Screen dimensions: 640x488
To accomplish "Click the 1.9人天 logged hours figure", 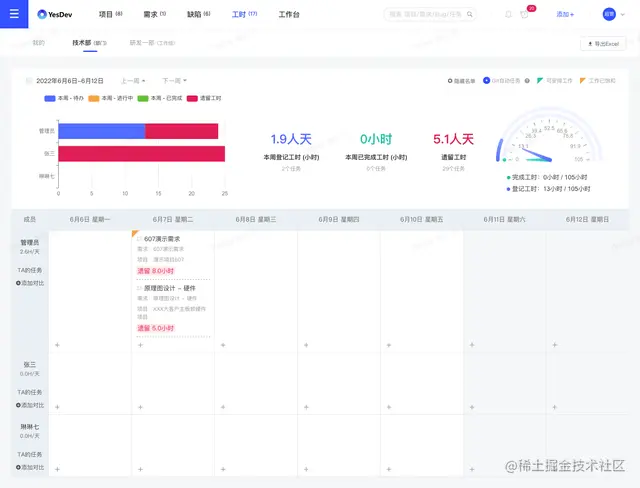I will (291, 139).
